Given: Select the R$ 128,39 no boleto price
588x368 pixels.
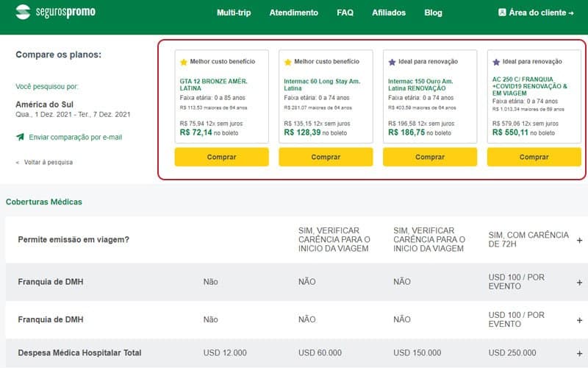Looking at the screenshot, I should click(x=315, y=132).
